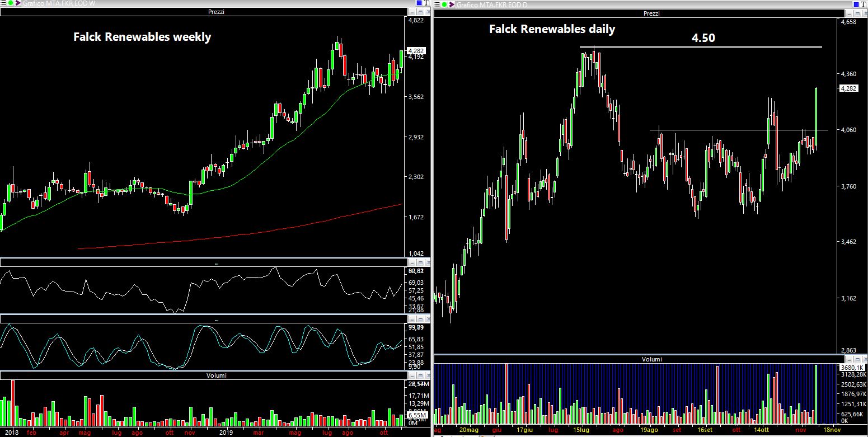This screenshot has height=437, width=868.
Task: Close the weekly Volumi panel
Action: pyautogui.click(x=427, y=375)
